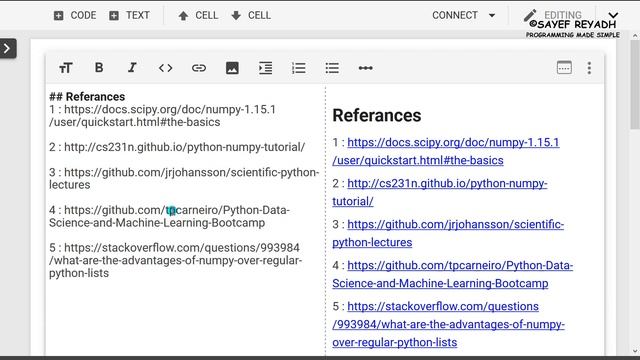Format selection as code
This screenshot has width=640, height=360.
[x=165, y=68]
